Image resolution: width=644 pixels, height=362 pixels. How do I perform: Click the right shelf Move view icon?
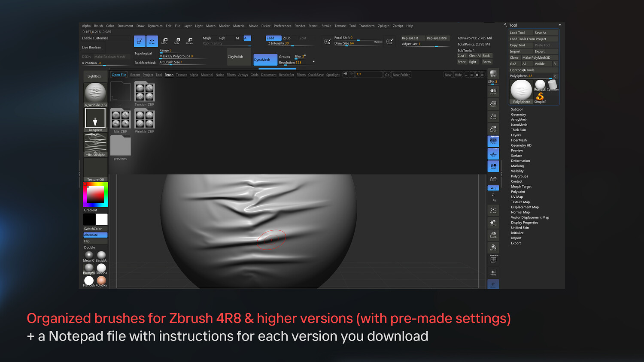tap(493, 223)
